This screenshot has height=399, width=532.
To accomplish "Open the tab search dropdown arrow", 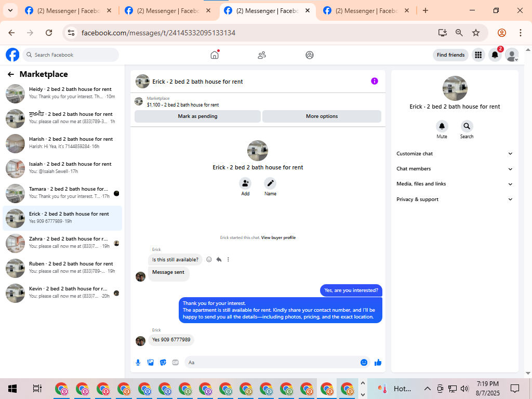I will (x=10, y=10).
